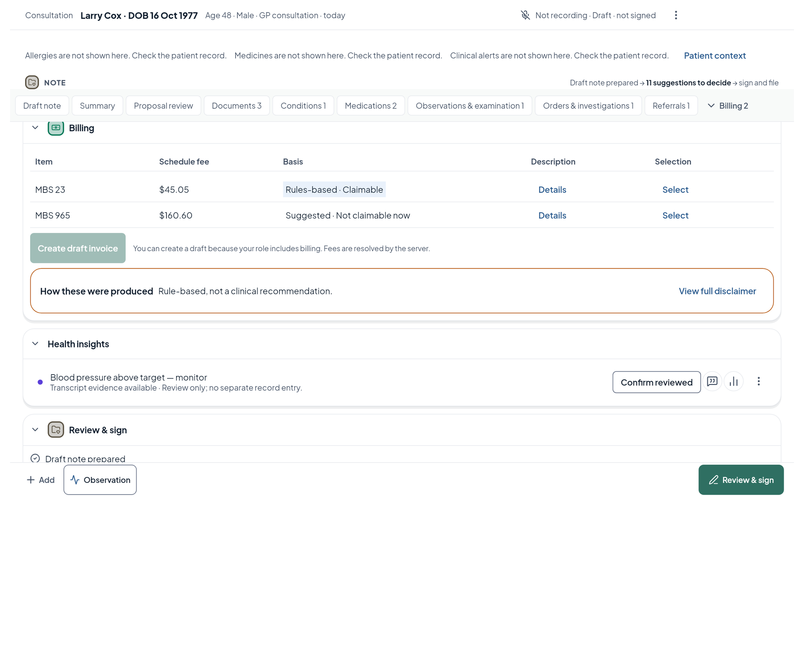Add an Observation from footer
Viewport: 804px width, 672px height.
pos(100,480)
